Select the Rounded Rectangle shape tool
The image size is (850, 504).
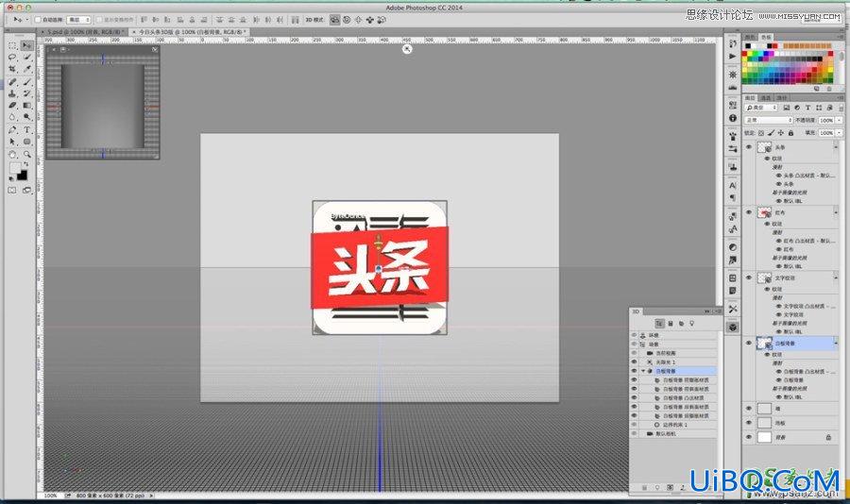tap(26, 142)
